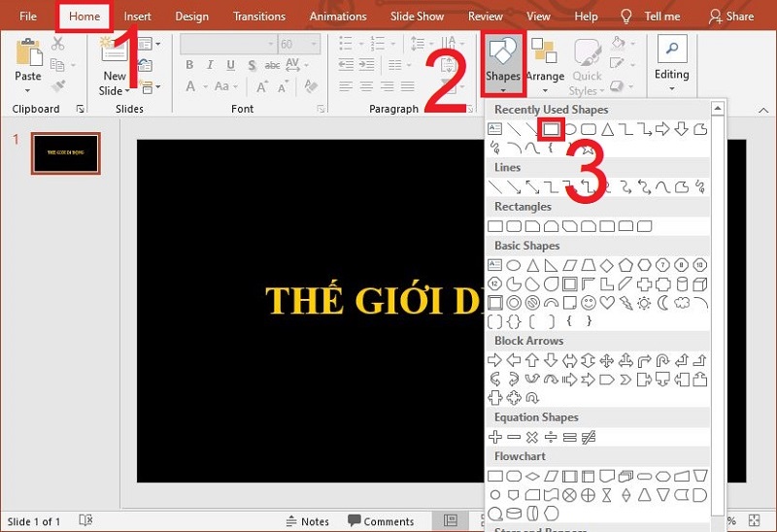777x532 pixels.
Task: Open the Comments pane
Action: 381,521
